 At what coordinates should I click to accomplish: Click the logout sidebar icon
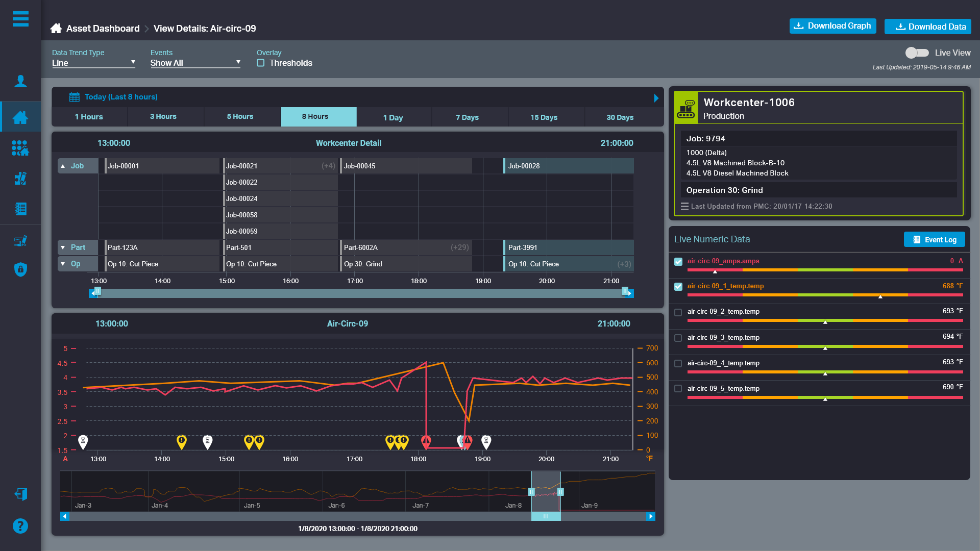20,494
